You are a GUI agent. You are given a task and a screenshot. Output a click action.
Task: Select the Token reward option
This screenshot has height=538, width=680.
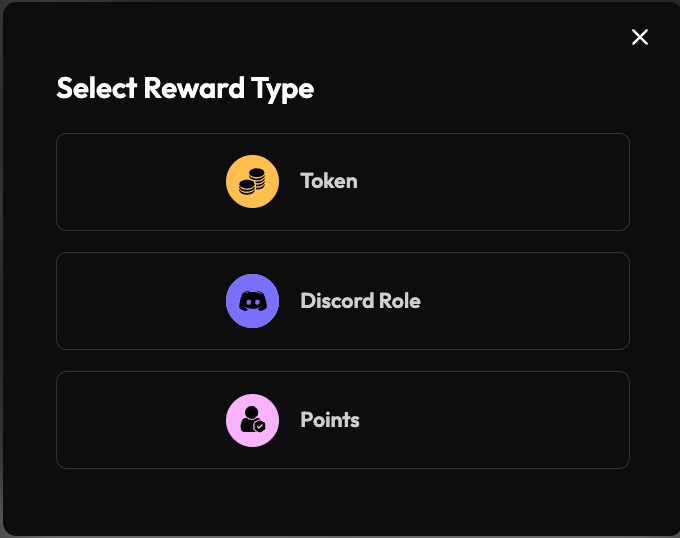(x=342, y=182)
